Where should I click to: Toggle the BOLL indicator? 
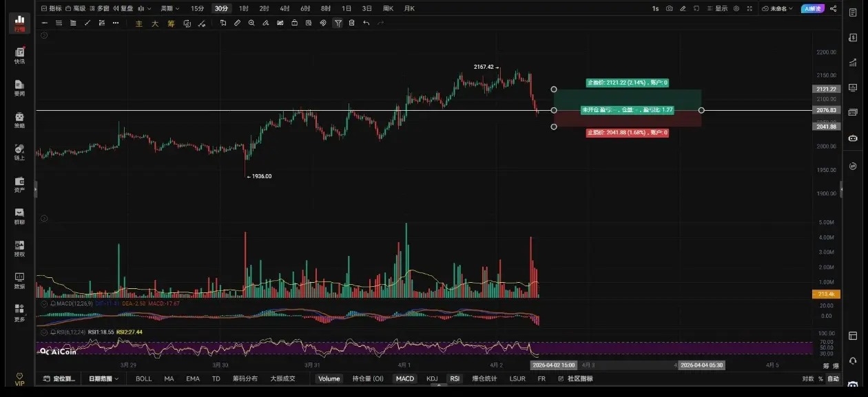point(143,378)
